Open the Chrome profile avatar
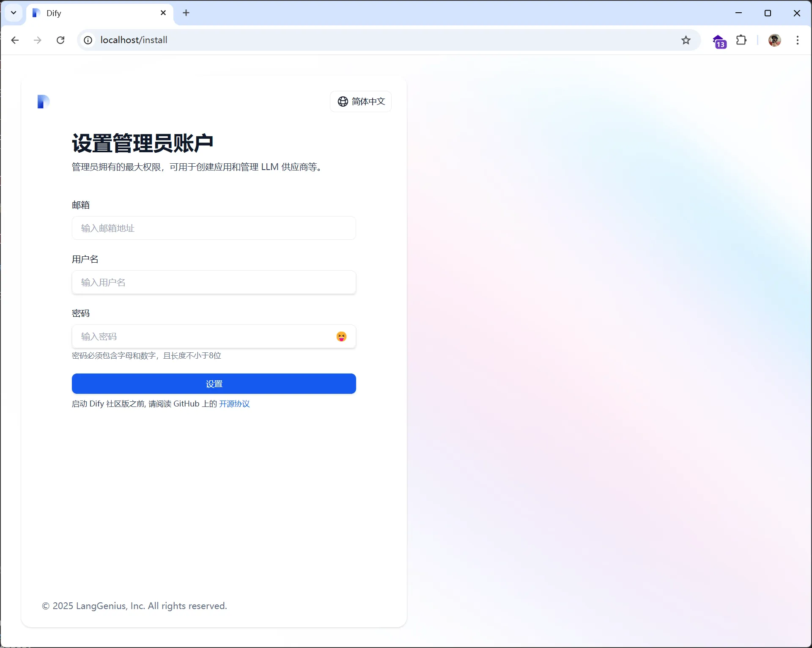 [775, 40]
